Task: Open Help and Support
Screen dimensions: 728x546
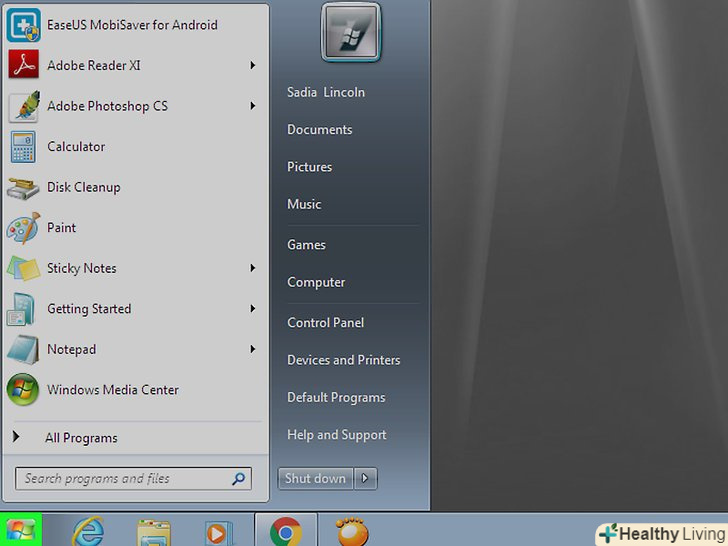Action: [x=337, y=435]
